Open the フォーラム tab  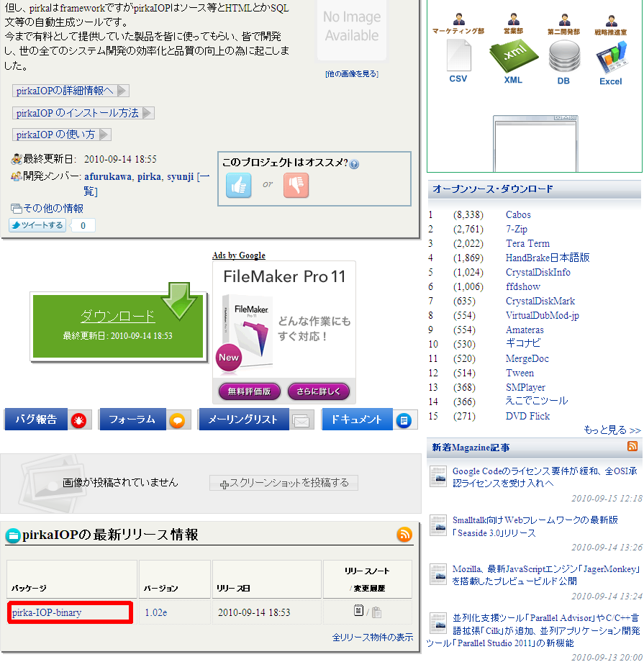point(144,420)
